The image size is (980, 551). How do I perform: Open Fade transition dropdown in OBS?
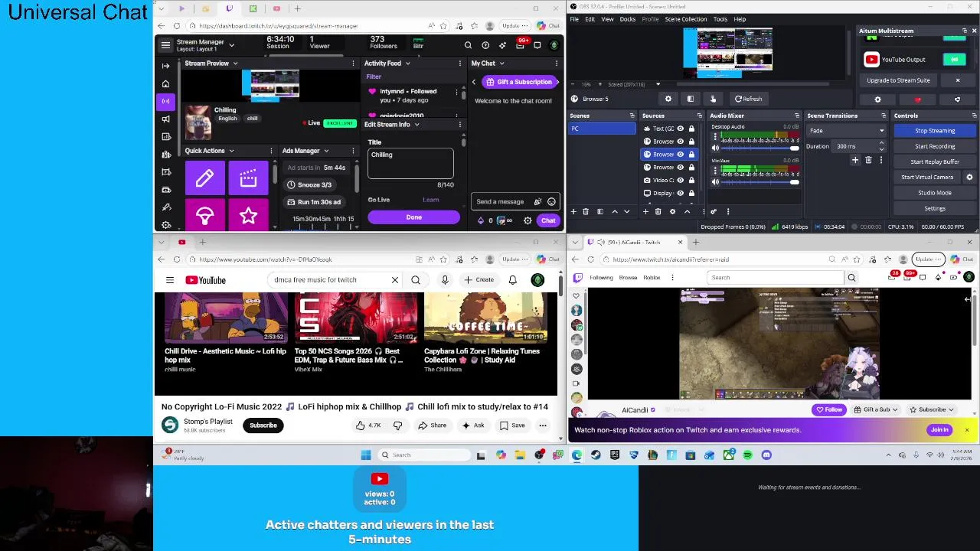click(846, 131)
